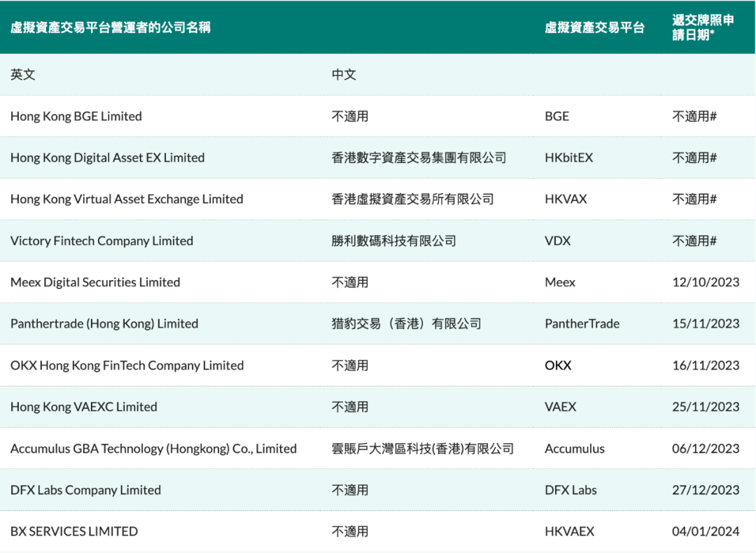Click the Accumulus platform cell
Image resolution: width=756 pixels, height=553 pixels.
(575, 449)
